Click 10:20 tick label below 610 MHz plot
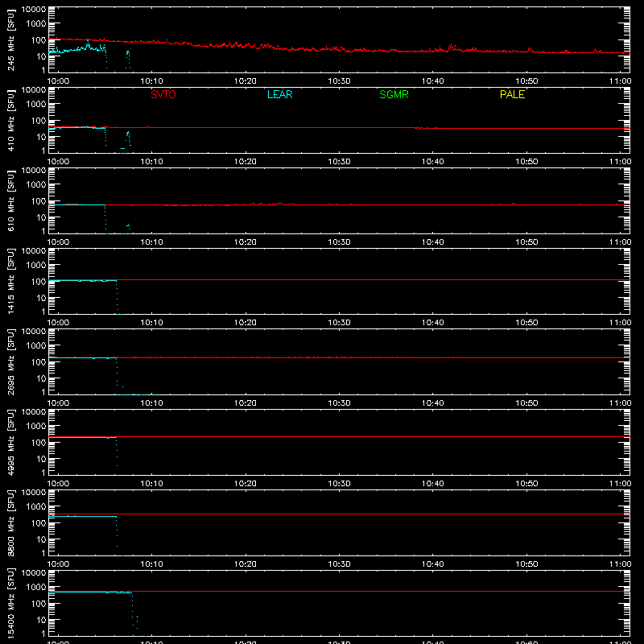This screenshot has width=644, height=644. coord(246,242)
